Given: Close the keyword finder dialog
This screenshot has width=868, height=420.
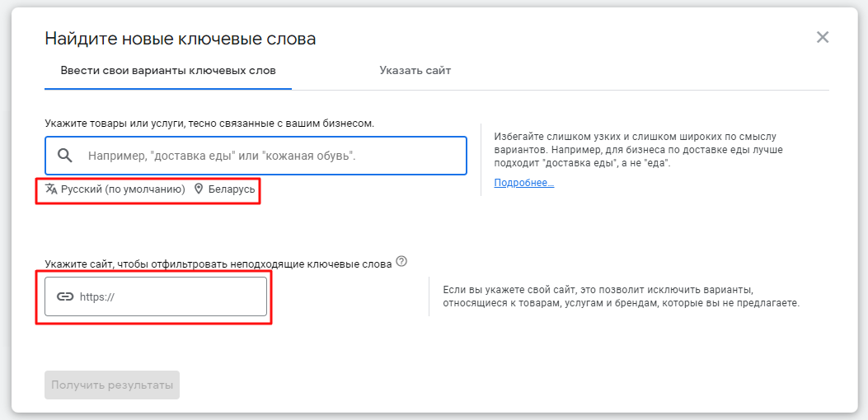Looking at the screenshot, I should tap(822, 37).
